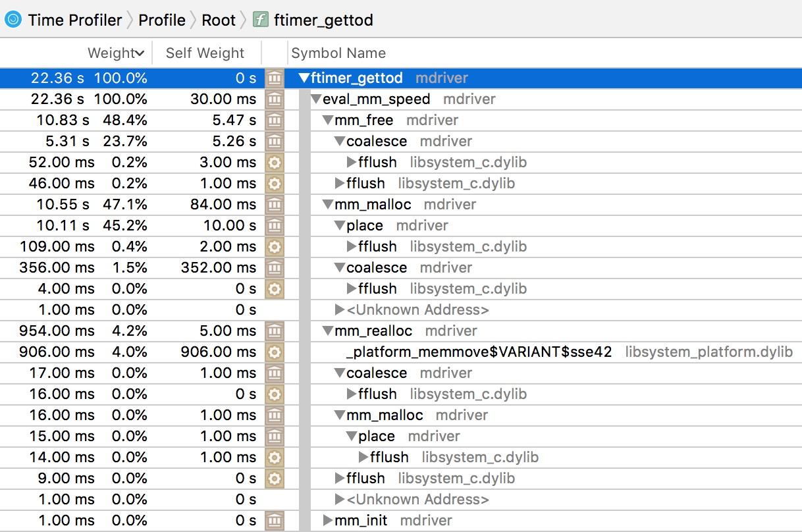Click the library icon on eval_mm_speed row
Image resolution: width=802 pixels, height=532 pixels.
click(x=275, y=99)
